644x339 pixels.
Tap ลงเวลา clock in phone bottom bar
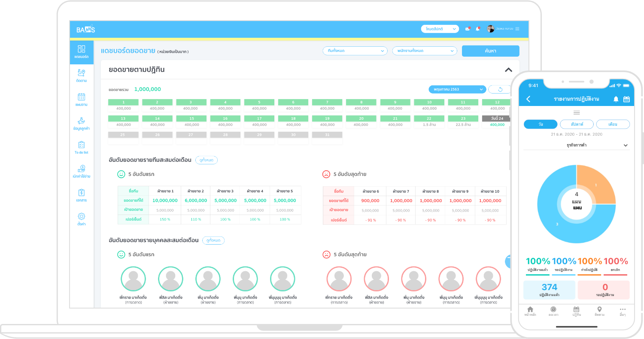[553, 312]
